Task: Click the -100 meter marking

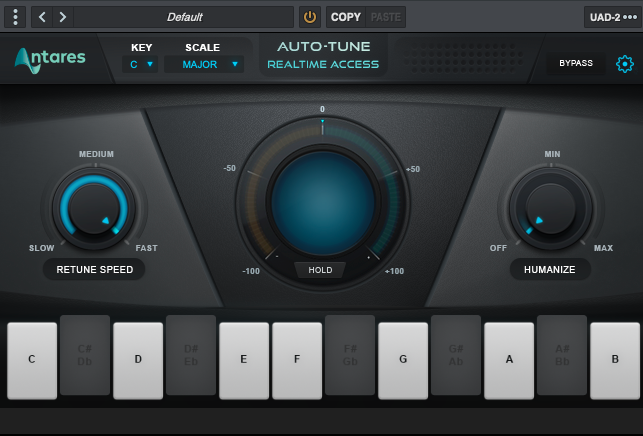Action: click(x=251, y=271)
